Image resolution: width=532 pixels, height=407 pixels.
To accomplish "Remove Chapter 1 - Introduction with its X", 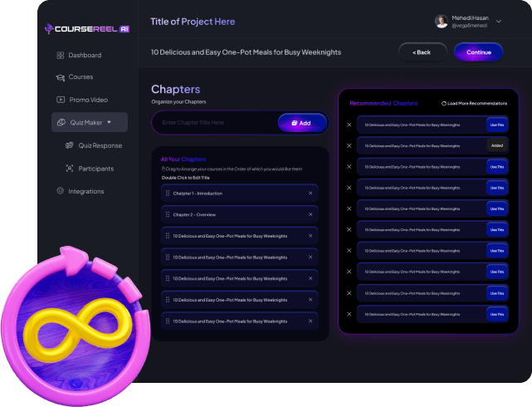I will coord(310,194).
